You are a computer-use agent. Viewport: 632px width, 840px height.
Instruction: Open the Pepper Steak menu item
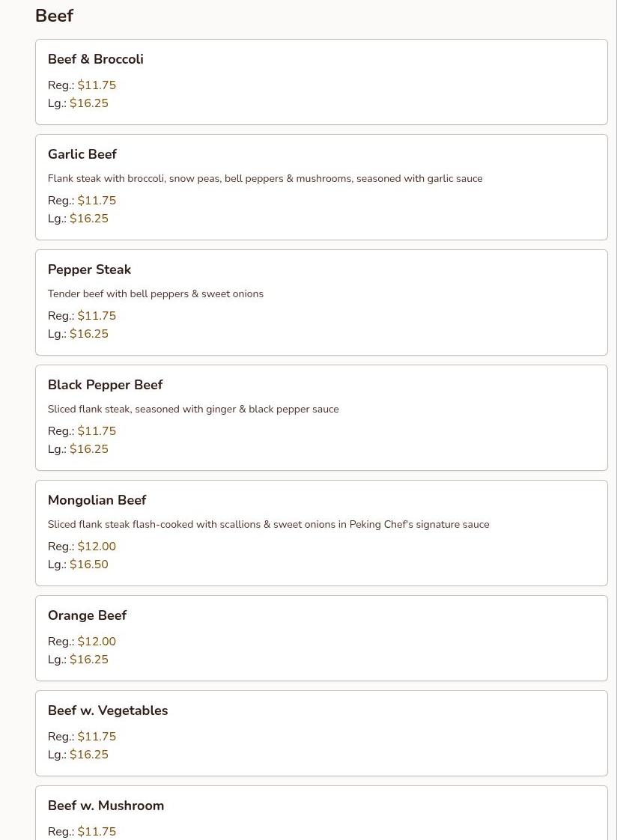[x=89, y=270]
